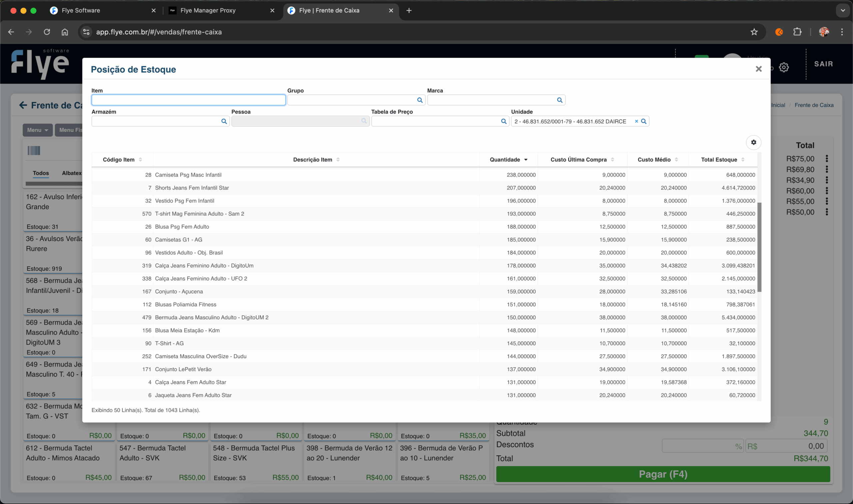853x504 pixels.
Task: Clear the Unidade field with the x icon
Action: (x=636, y=121)
